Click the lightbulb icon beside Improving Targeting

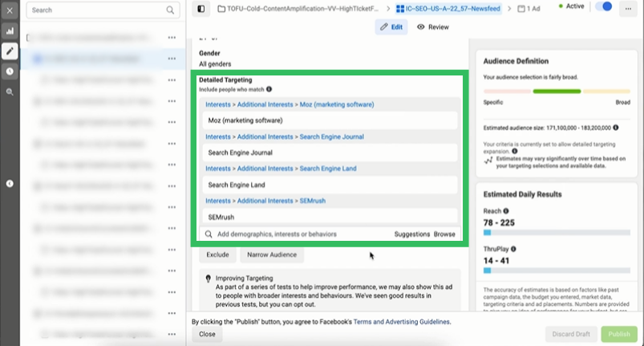209,279
